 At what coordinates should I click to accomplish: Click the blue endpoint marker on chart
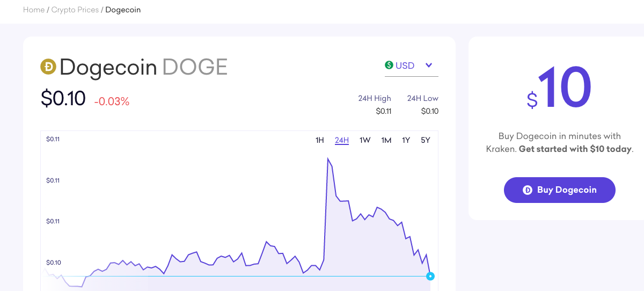(430, 276)
